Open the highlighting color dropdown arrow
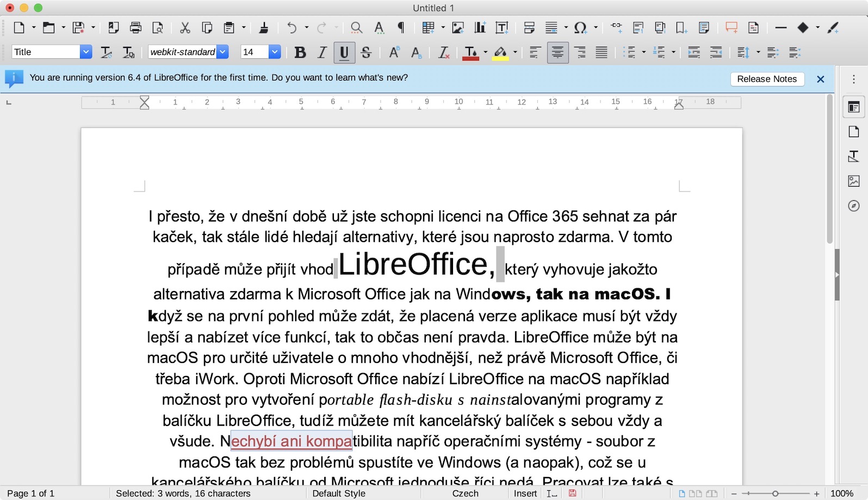The width and height of the screenshot is (868, 500). [x=515, y=52]
